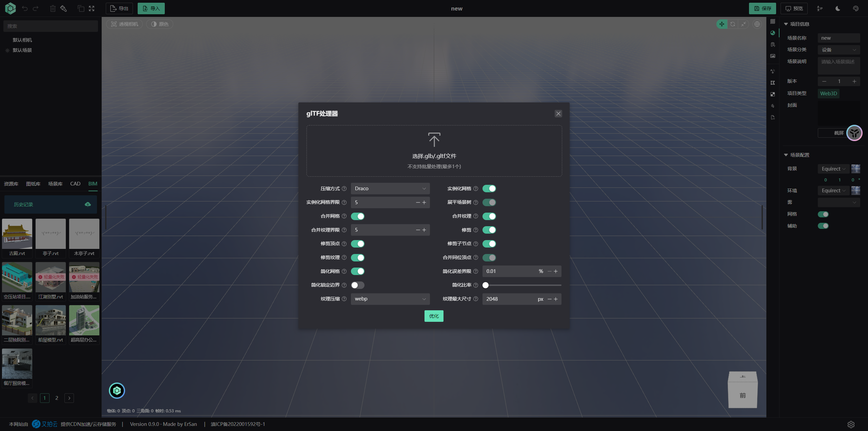Click the copy/duplicate icon in toolbar
This screenshot has height=431, width=868.
81,8
